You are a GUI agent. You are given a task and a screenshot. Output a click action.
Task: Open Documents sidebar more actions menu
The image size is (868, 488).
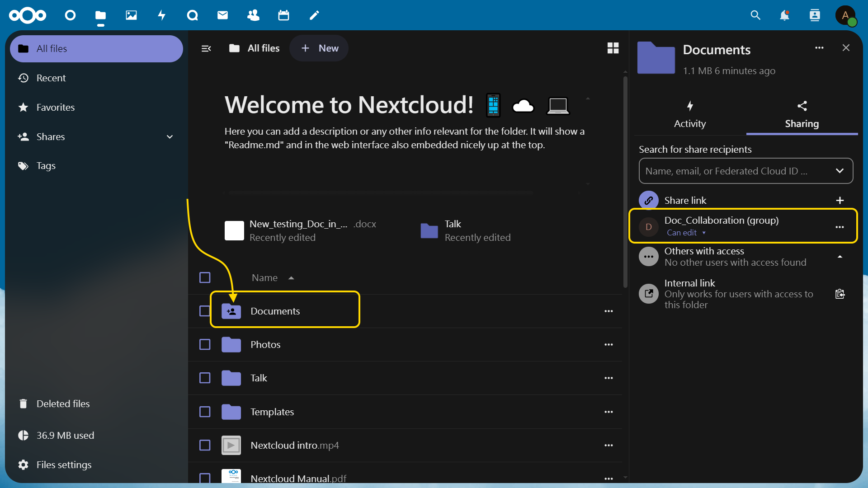point(819,48)
